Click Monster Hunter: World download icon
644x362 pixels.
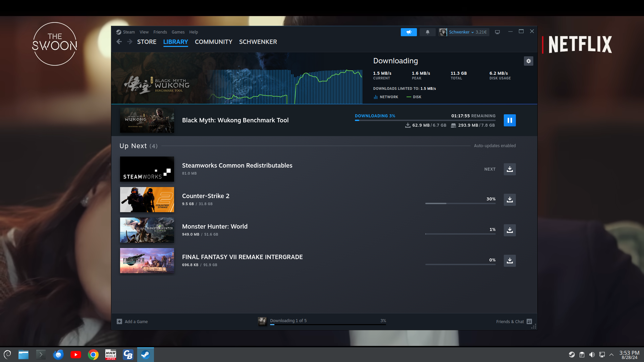click(x=509, y=230)
